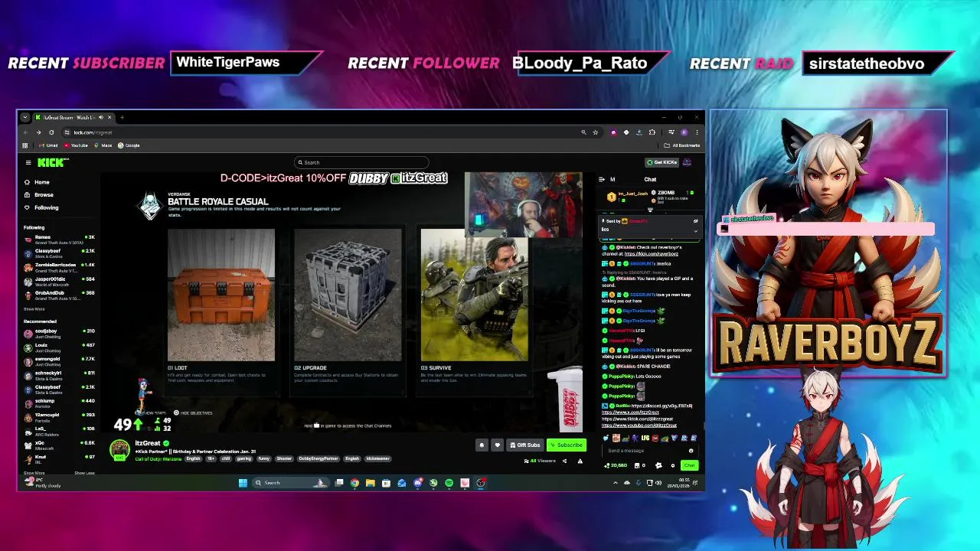This screenshot has width=980, height=551.
Task: Open recommended channel xQc
Action: coord(59,445)
